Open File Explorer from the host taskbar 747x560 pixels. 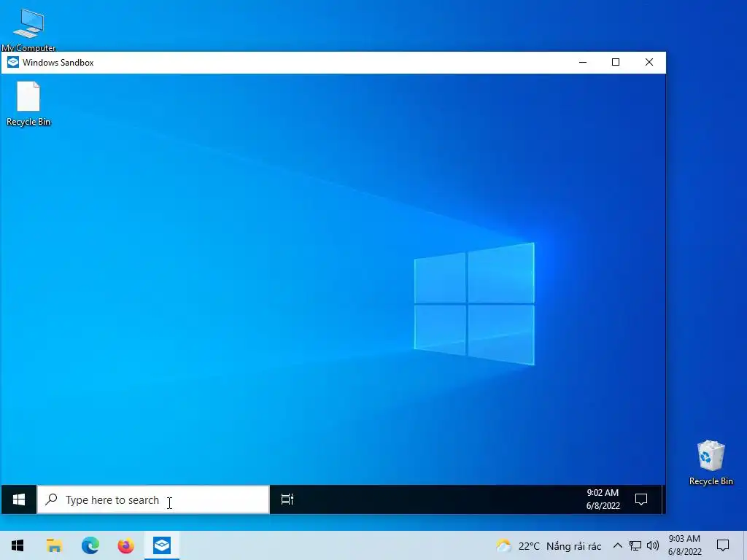[54, 545]
